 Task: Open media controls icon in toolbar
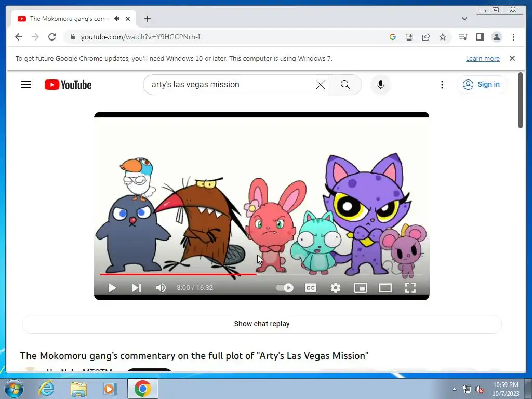click(463, 37)
